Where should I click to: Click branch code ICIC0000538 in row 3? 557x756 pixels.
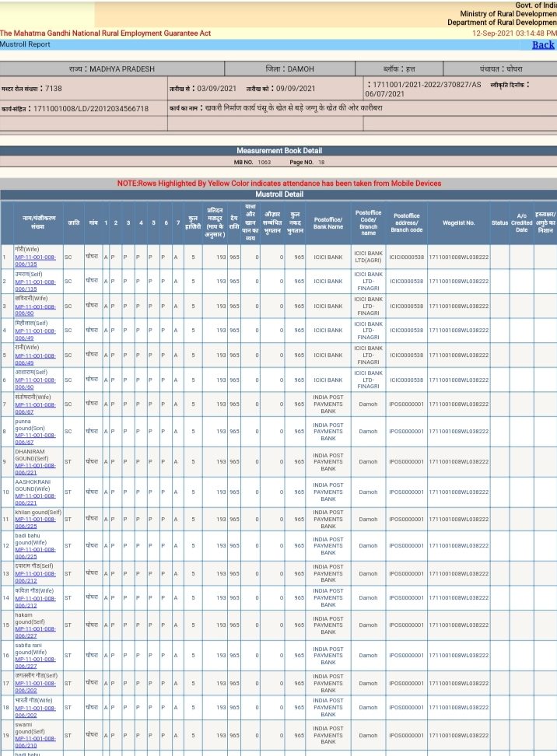pos(407,306)
